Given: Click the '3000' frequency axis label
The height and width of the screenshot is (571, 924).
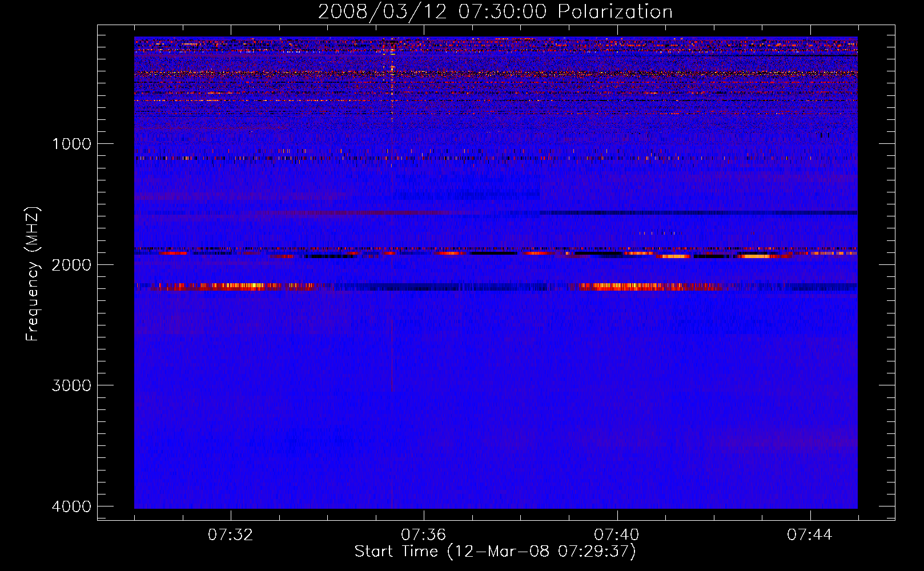Looking at the screenshot, I should point(71,385).
